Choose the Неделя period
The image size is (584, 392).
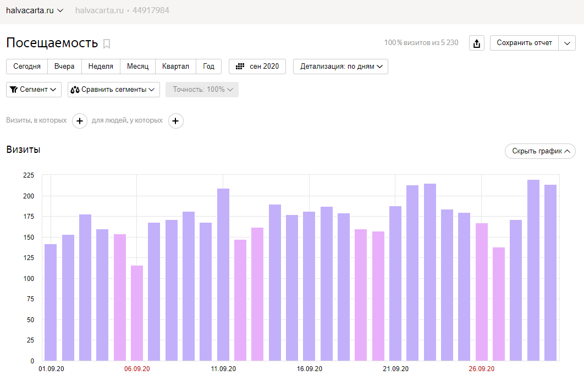pyautogui.click(x=101, y=67)
